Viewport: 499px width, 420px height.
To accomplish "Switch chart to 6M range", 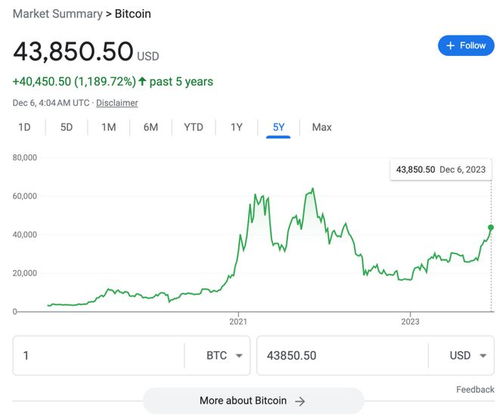I will (151, 127).
